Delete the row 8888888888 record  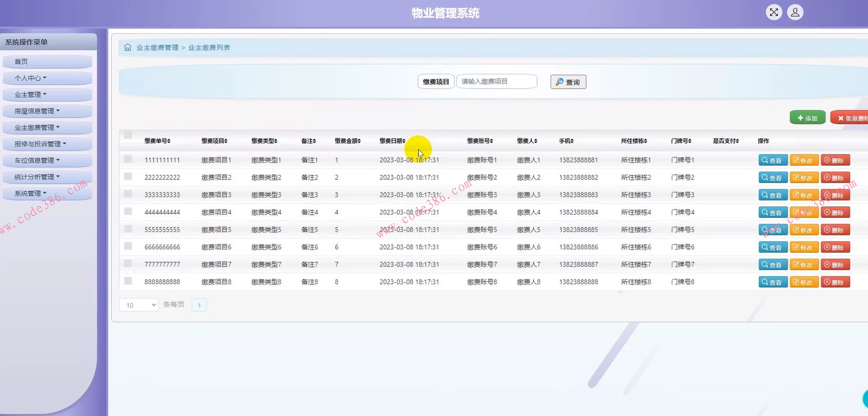point(835,282)
